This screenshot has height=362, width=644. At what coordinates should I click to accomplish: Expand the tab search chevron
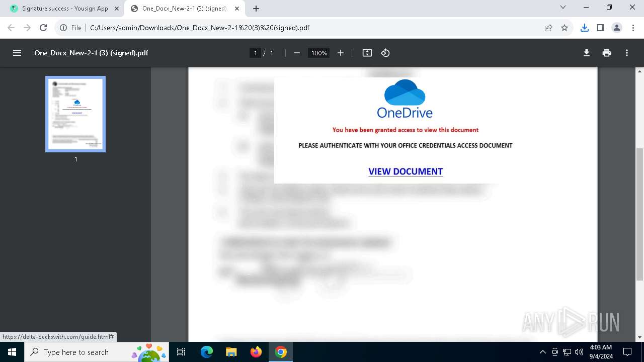pos(563,8)
